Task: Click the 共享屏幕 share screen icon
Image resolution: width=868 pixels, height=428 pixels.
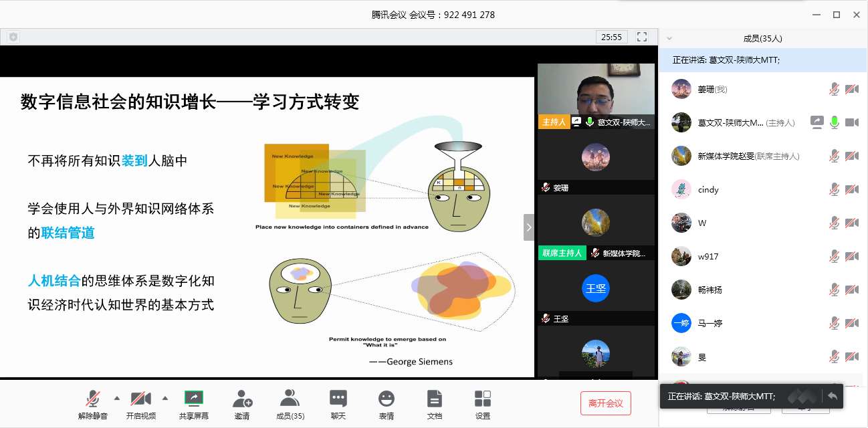Action: [x=193, y=399]
